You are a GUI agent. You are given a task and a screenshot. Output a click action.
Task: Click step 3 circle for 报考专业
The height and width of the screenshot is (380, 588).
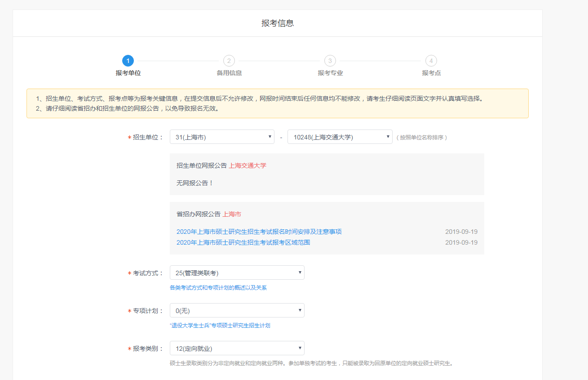pyautogui.click(x=330, y=61)
